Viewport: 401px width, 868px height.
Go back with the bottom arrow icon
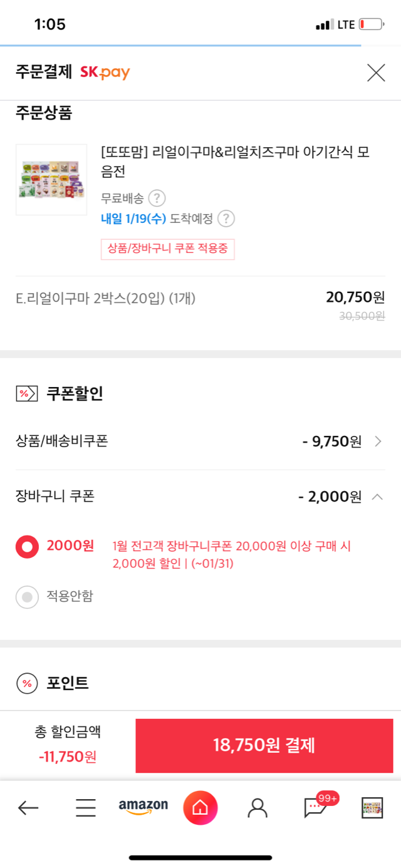pos(28,808)
